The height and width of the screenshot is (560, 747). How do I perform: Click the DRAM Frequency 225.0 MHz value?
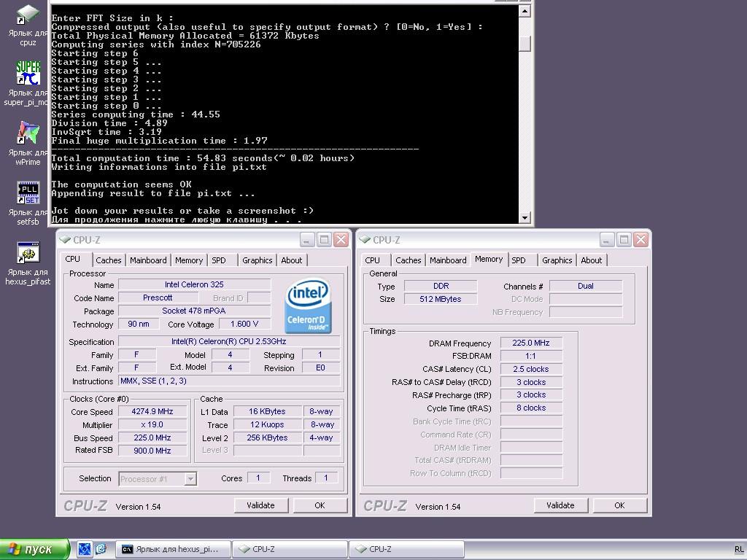(531, 343)
